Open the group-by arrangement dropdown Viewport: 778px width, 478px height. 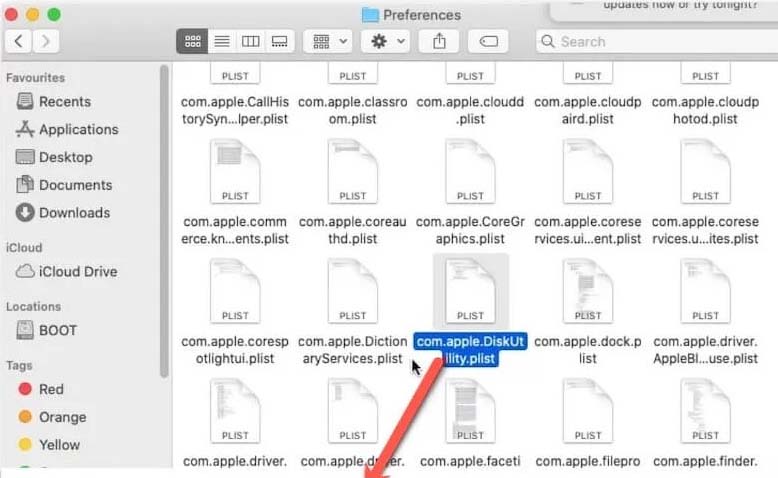(x=328, y=41)
